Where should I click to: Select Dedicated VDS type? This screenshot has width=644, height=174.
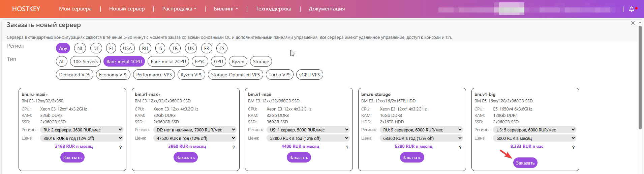click(x=75, y=75)
